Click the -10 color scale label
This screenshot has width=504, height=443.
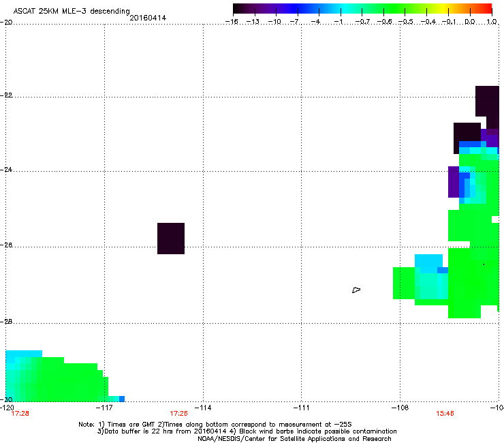click(274, 22)
